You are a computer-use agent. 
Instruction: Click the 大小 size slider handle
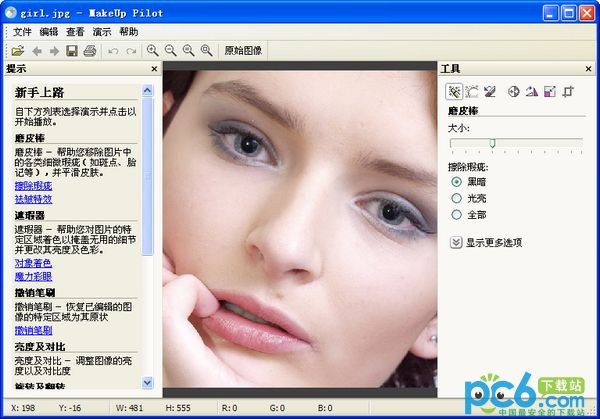point(492,143)
